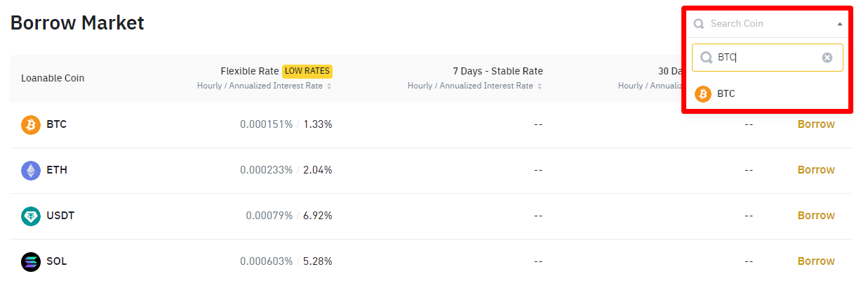Screen dimensions: 868x281
Task: Click the Bitcoin icon in search results
Action: (x=703, y=94)
